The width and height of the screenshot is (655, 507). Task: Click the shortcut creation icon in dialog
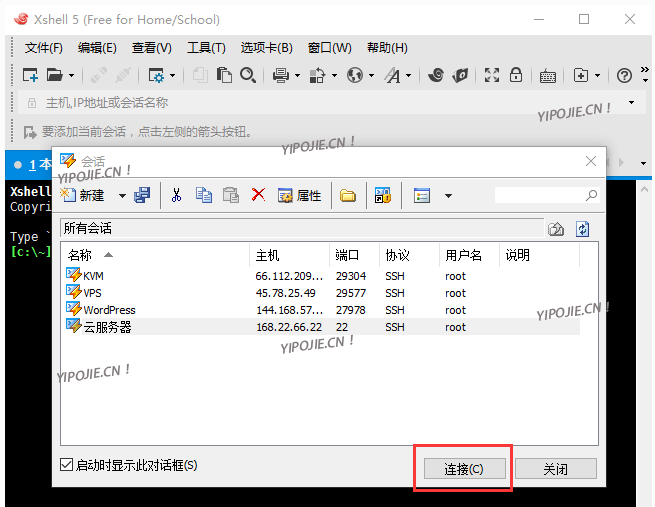point(383,195)
